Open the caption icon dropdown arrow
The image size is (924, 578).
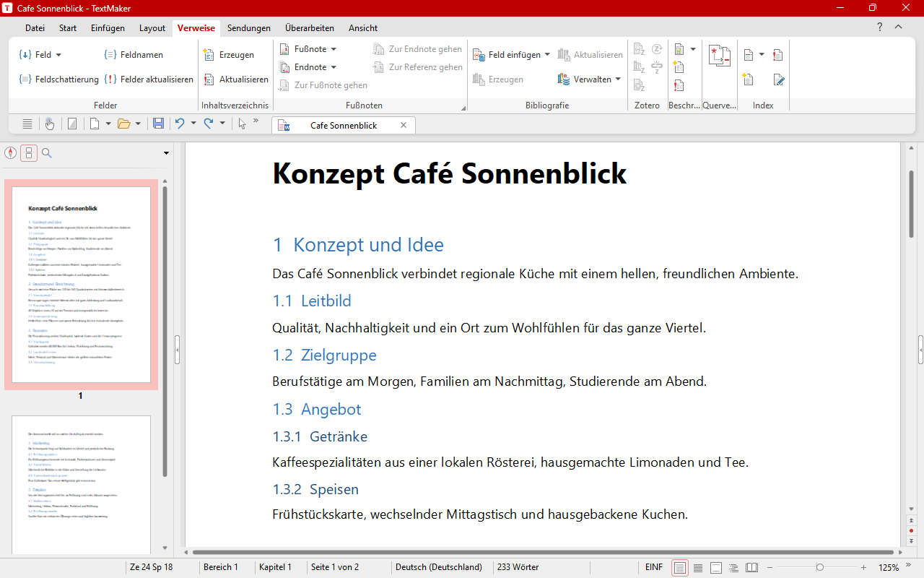pos(693,49)
